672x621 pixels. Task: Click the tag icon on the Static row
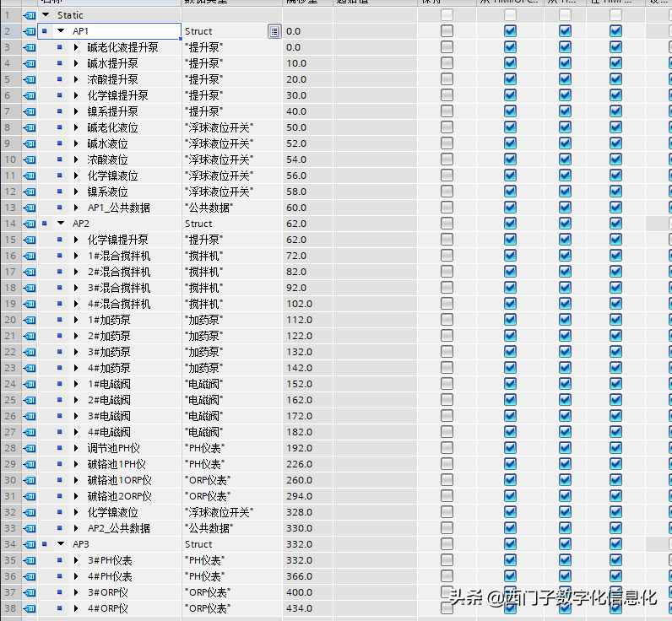30,15
